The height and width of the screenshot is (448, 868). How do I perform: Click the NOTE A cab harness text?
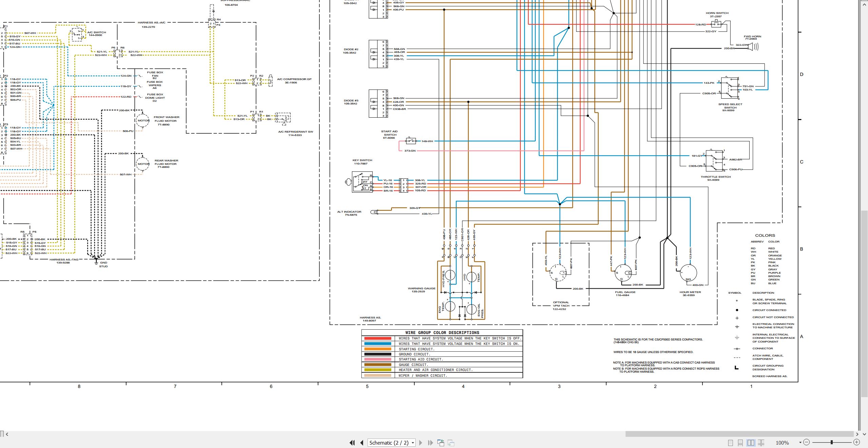[x=664, y=364]
